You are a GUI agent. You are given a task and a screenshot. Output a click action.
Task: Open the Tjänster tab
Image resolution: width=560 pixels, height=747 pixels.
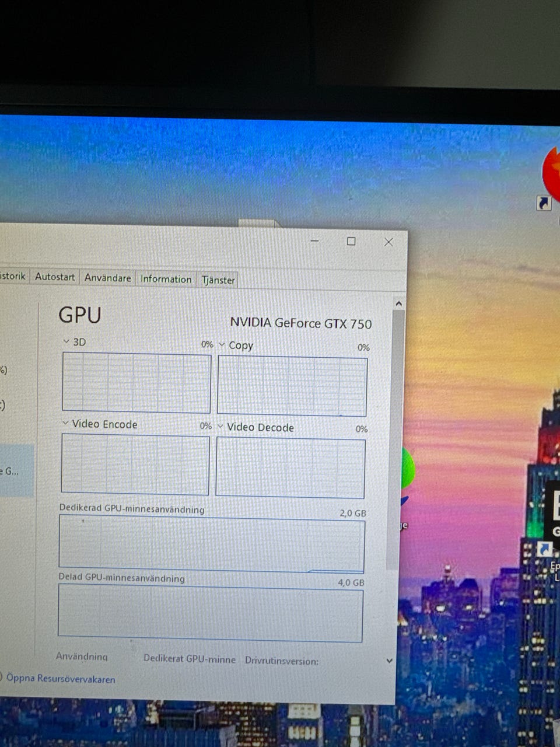[218, 280]
